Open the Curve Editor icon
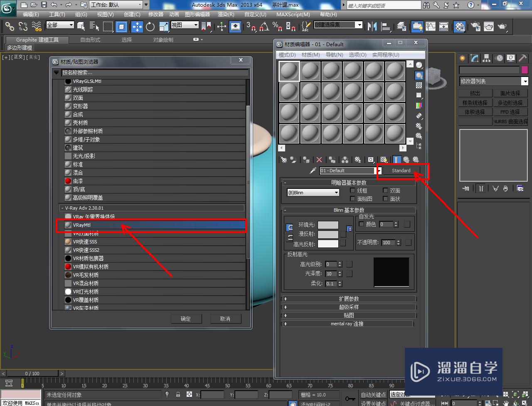The width and height of the screenshot is (532, 406). coord(431,26)
